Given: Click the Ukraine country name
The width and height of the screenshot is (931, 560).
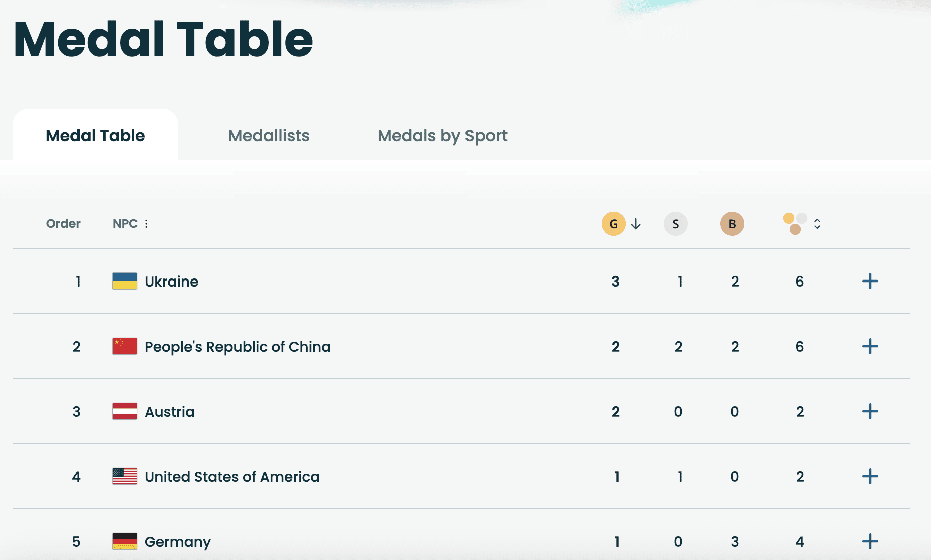Looking at the screenshot, I should [x=171, y=282].
